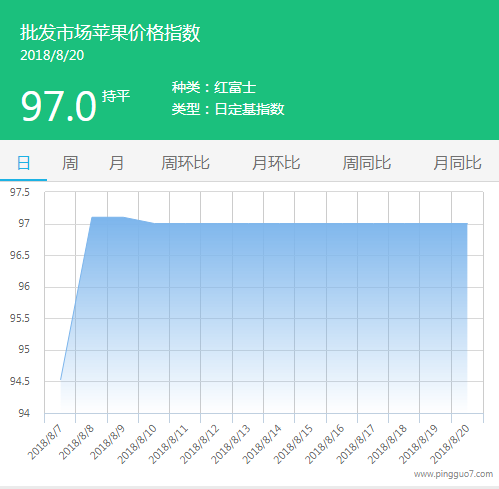Click the 2018/8/8 x-axis label
Viewport: 499px width, 489px height.
(x=77, y=443)
